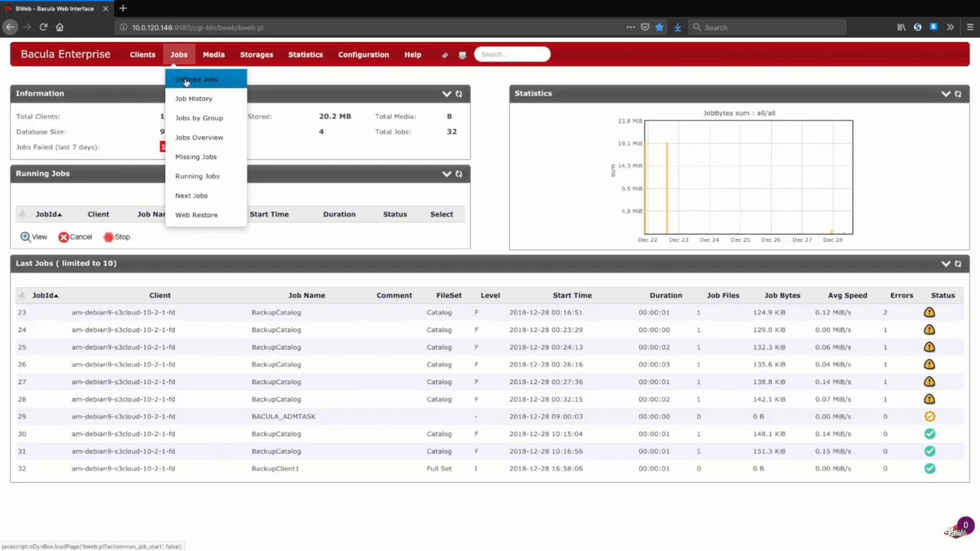Viewport: 980px width, 551px height.
Task: Reload the page with the refresh icon
Action: pos(43,27)
